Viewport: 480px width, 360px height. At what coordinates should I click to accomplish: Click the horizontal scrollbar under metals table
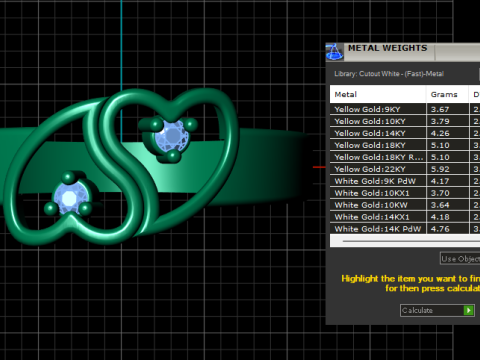405,241
